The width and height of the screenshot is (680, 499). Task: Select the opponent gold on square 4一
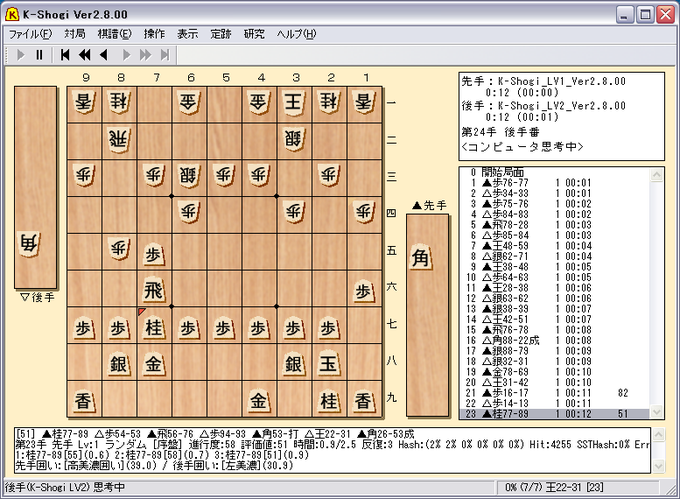coord(258,102)
